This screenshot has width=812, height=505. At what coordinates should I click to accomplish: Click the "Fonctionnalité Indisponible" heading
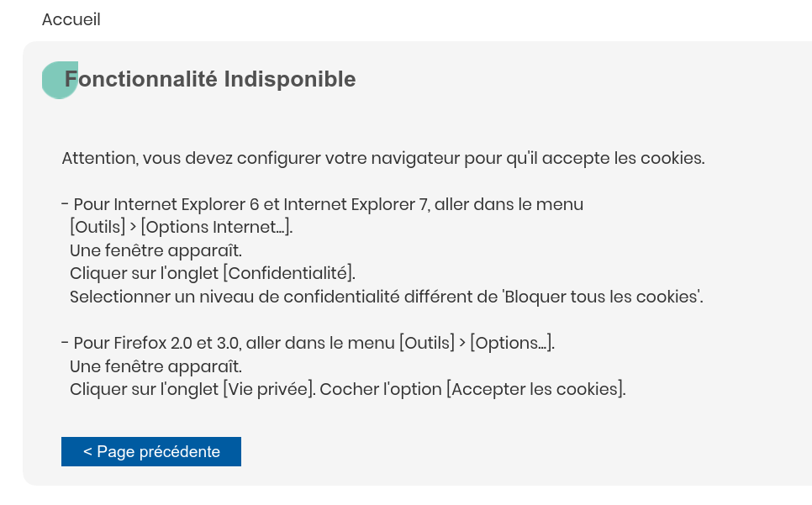(x=210, y=80)
